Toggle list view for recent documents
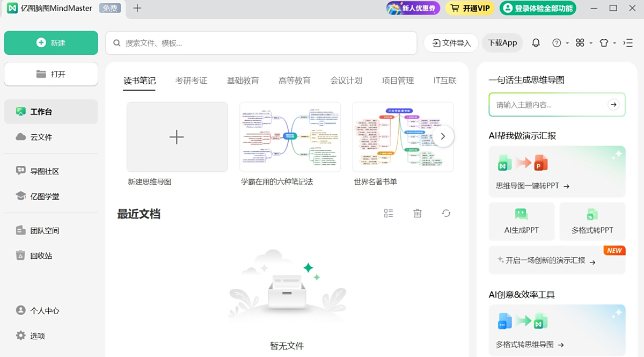Viewport: 644px width, 357px height. coord(389,213)
